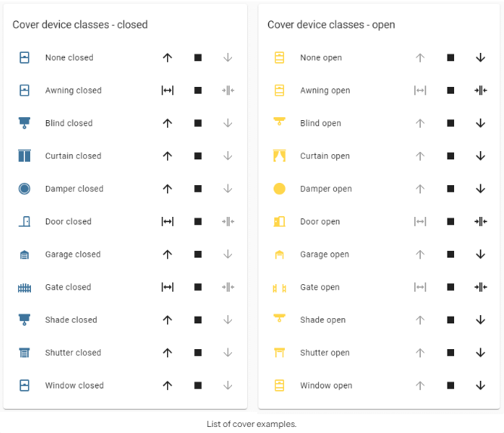This screenshot has height=433, width=504.
Task: Stop the Garage open cover
Action: click(x=450, y=255)
